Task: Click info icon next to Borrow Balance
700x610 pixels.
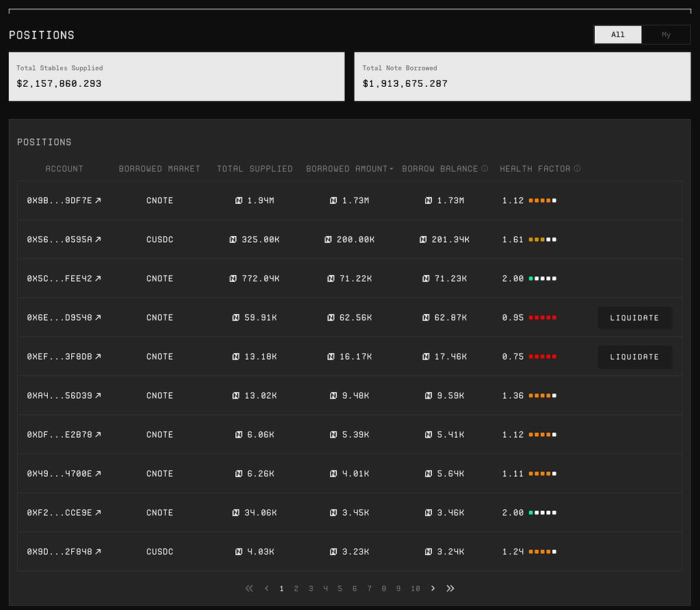Action: coord(485,168)
